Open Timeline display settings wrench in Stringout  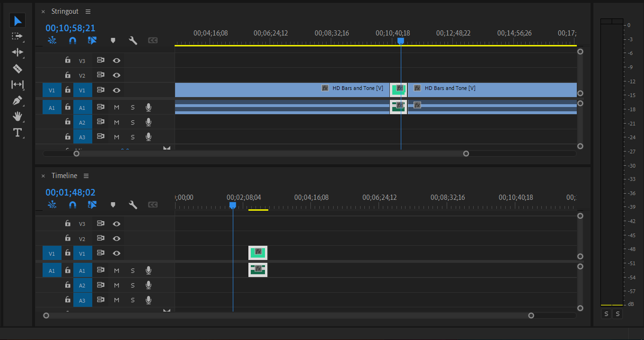(133, 41)
